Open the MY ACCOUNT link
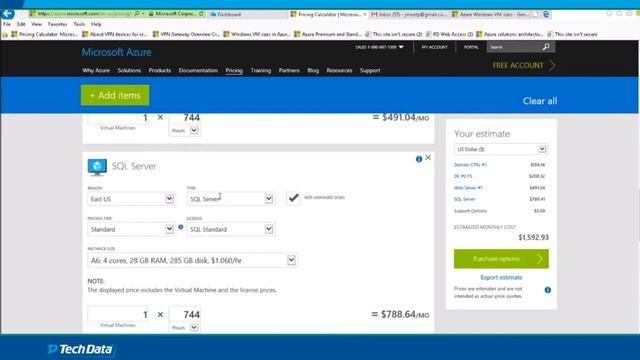The height and width of the screenshot is (360, 640). click(x=434, y=47)
